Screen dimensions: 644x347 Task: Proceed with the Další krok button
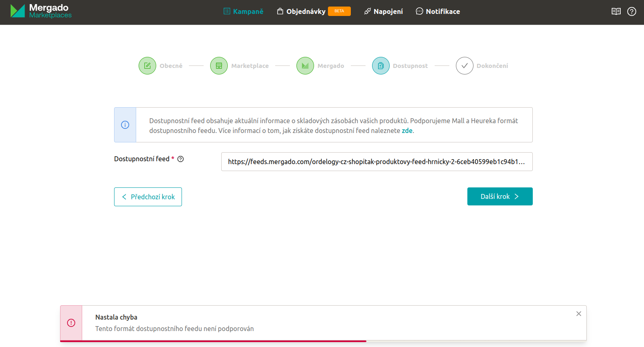pyautogui.click(x=500, y=196)
